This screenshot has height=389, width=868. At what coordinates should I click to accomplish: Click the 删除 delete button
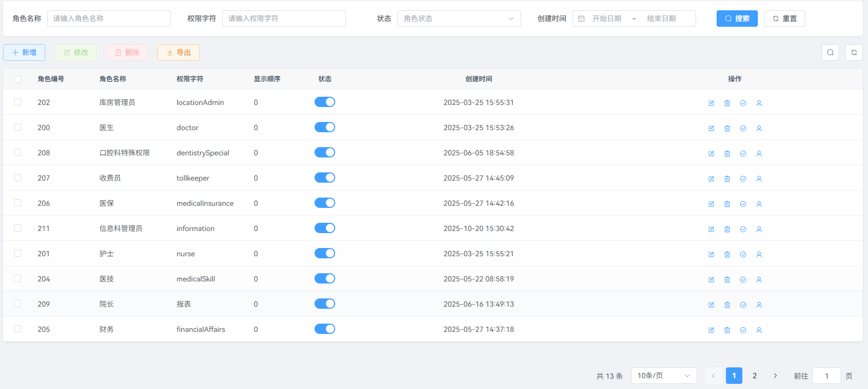[x=127, y=52]
